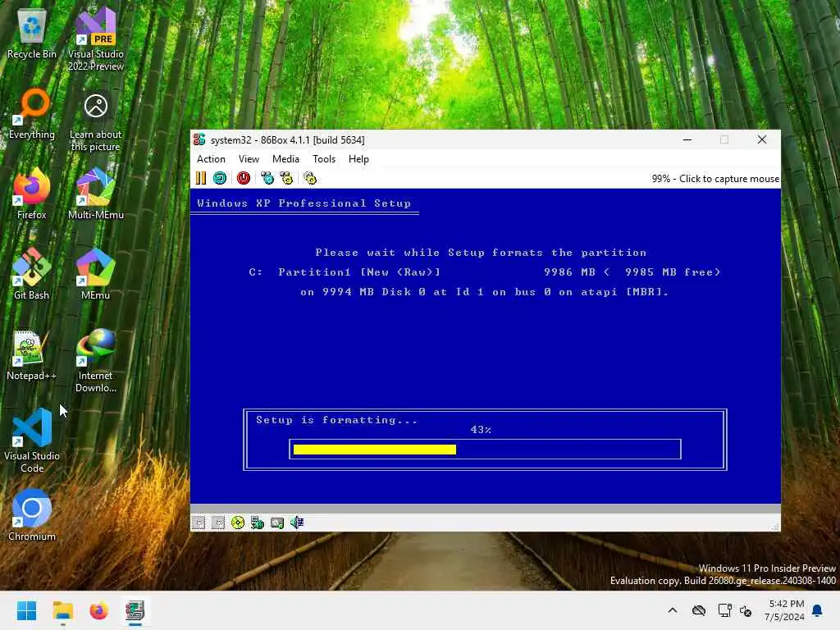
Task: Click the first floppy drive status bar icon
Action: 199,523
